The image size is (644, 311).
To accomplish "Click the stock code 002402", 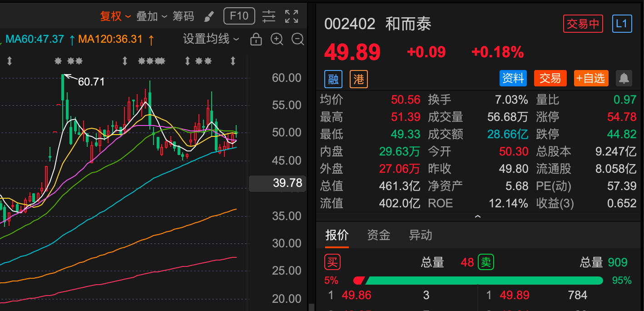I will tap(350, 24).
